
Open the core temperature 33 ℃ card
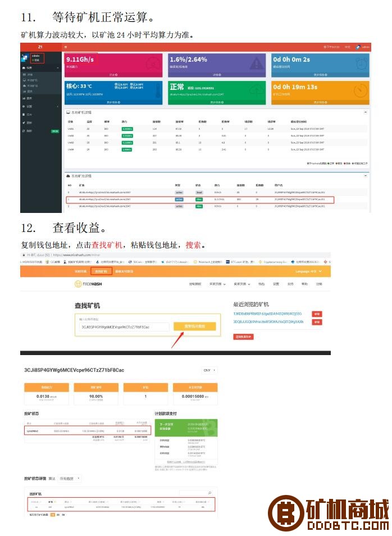(x=113, y=93)
